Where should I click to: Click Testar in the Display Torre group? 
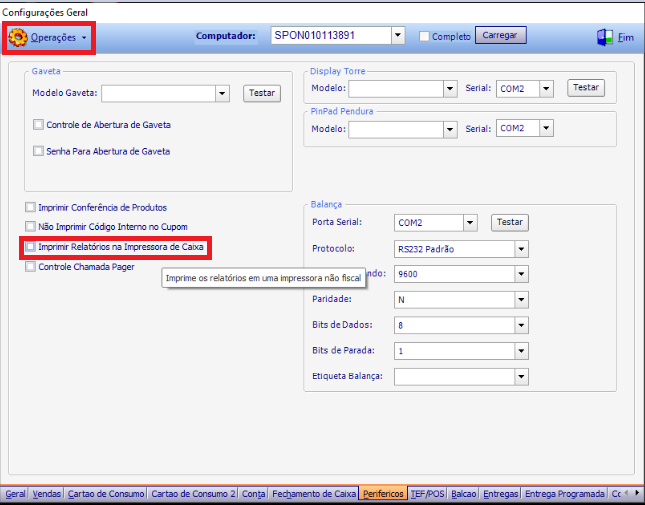click(586, 88)
